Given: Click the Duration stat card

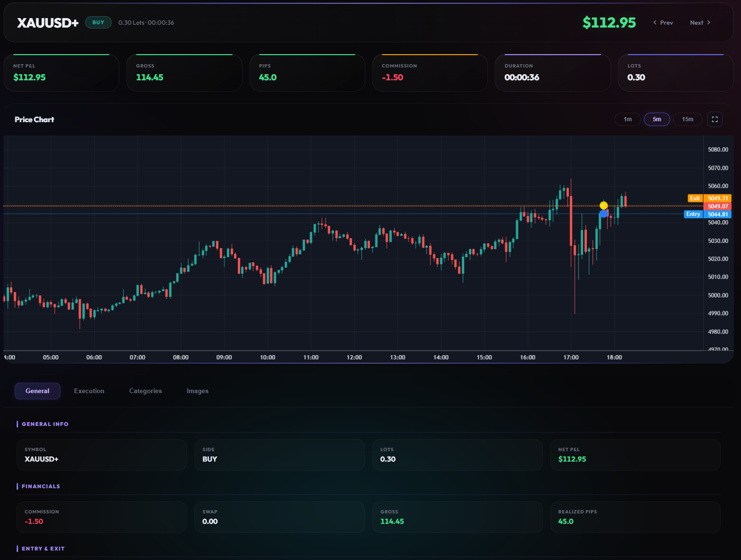Looking at the screenshot, I should tap(553, 73).
